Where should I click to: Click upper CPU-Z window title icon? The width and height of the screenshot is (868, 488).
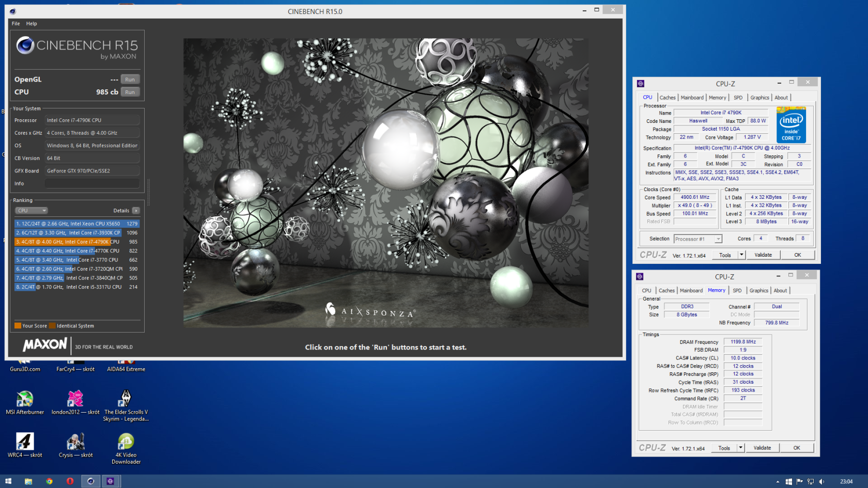tap(641, 84)
